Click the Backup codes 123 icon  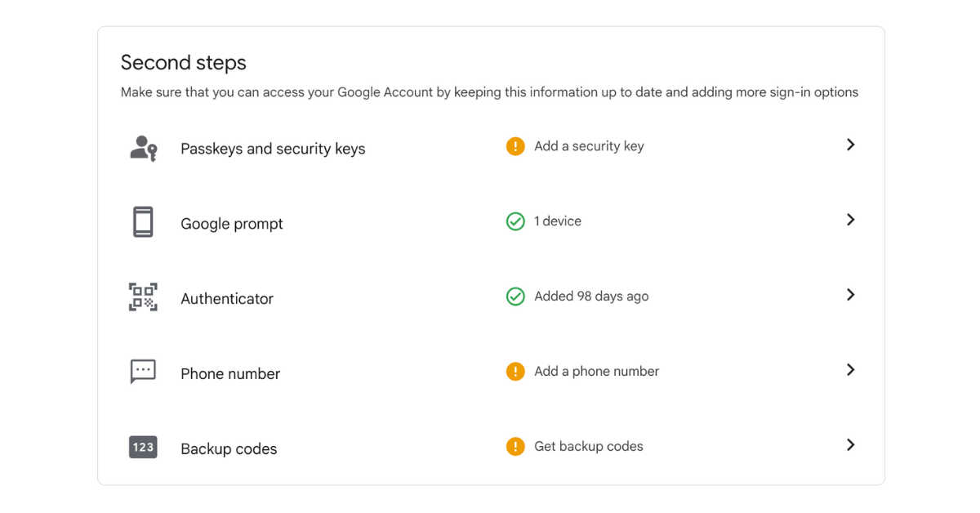tap(143, 447)
